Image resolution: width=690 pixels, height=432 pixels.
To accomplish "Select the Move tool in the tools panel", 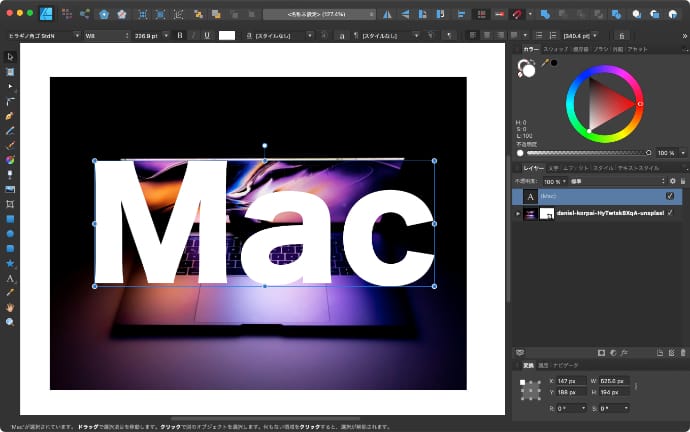I will tap(10, 57).
